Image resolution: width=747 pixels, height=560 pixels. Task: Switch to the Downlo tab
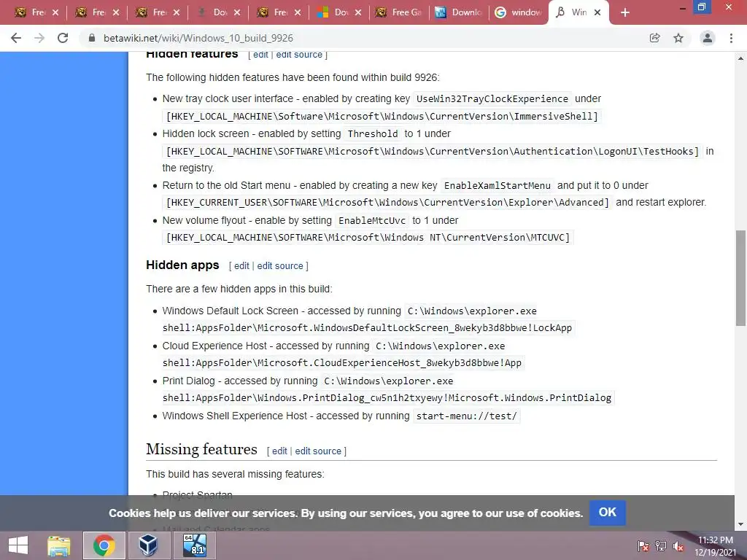[460, 13]
